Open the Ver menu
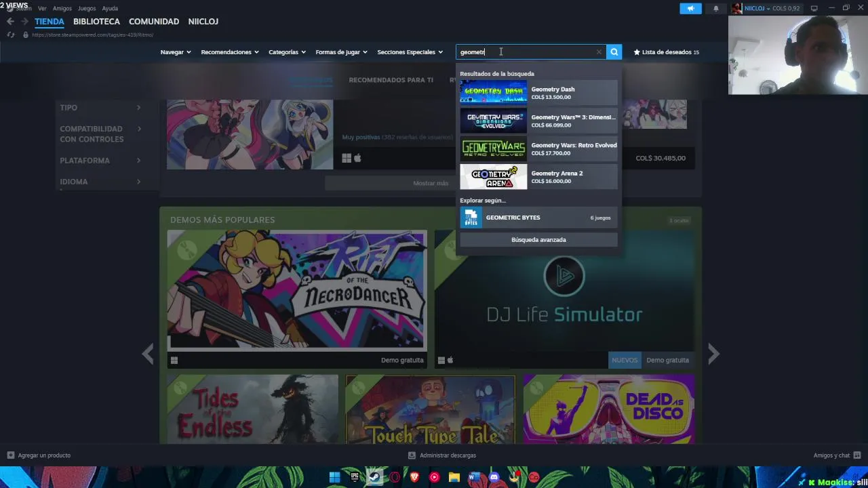 tap(42, 8)
